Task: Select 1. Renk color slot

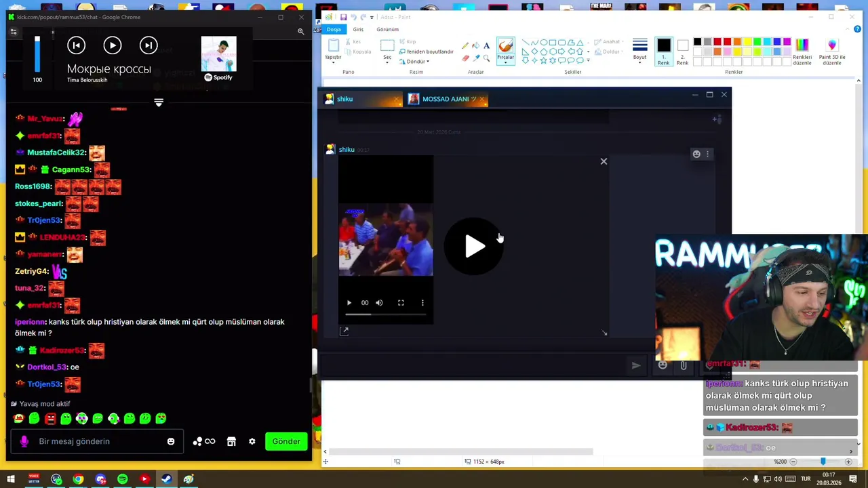Action: (663, 52)
